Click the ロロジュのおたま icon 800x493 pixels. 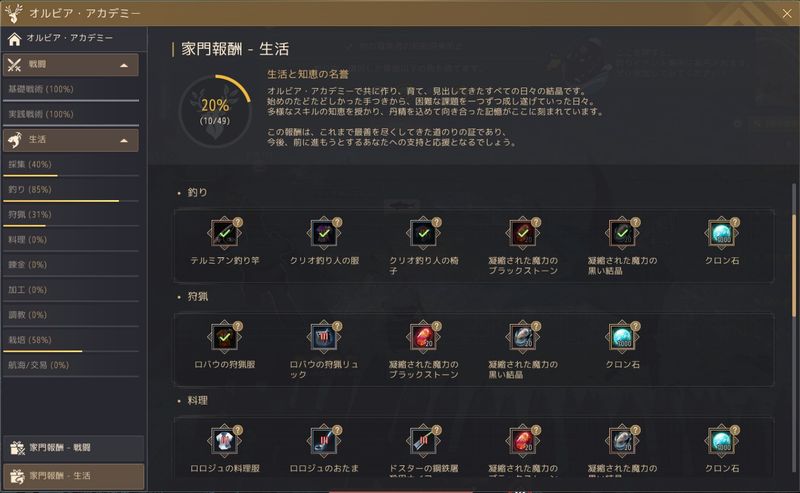324,441
